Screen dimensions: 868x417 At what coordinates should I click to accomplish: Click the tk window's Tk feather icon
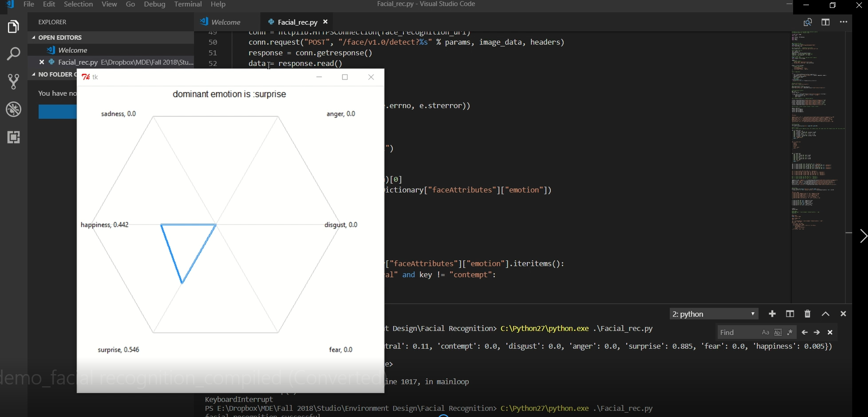click(86, 77)
